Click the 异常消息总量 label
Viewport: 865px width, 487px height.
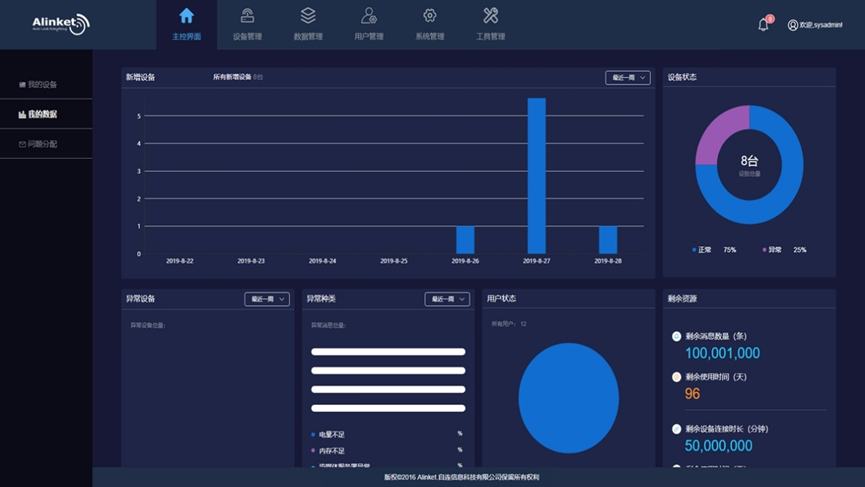328,325
